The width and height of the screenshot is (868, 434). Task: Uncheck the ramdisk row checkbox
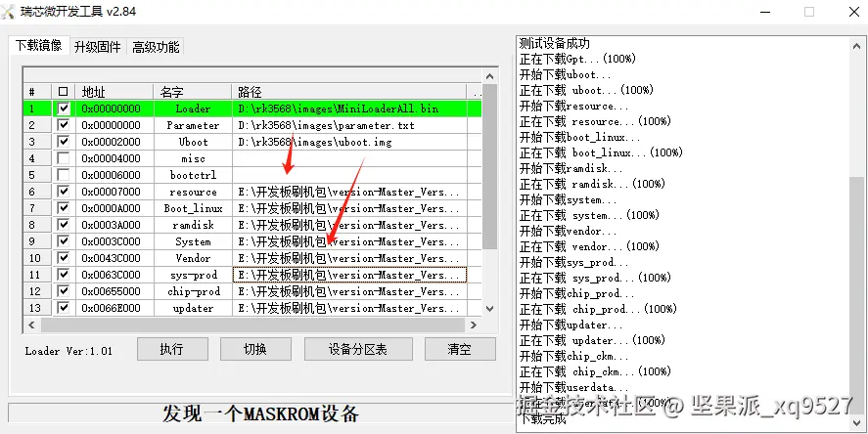click(x=64, y=225)
